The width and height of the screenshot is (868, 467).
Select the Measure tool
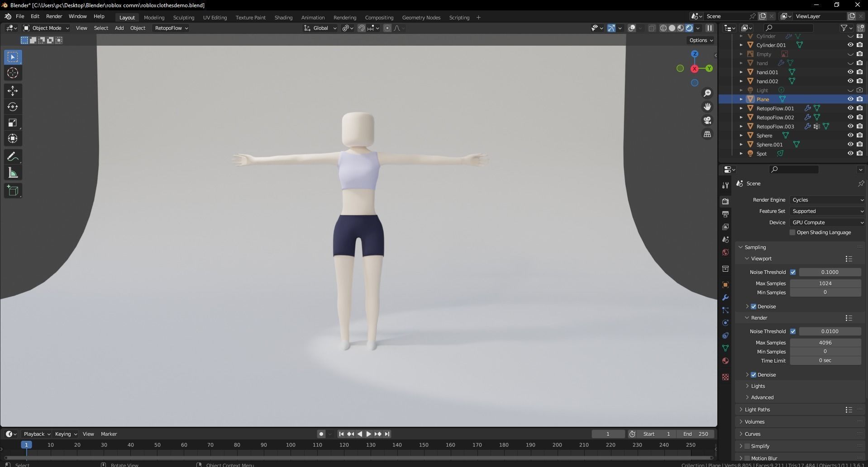pyautogui.click(x=13, y=173)
